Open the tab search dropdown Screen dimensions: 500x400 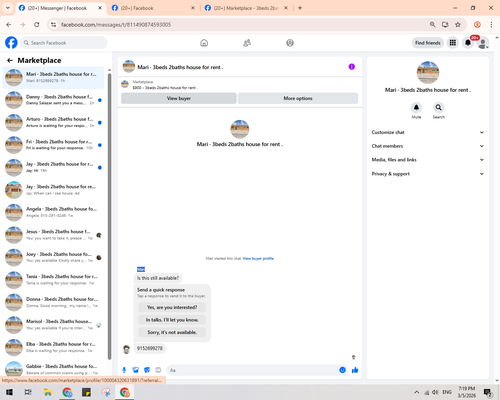point(8,8)
